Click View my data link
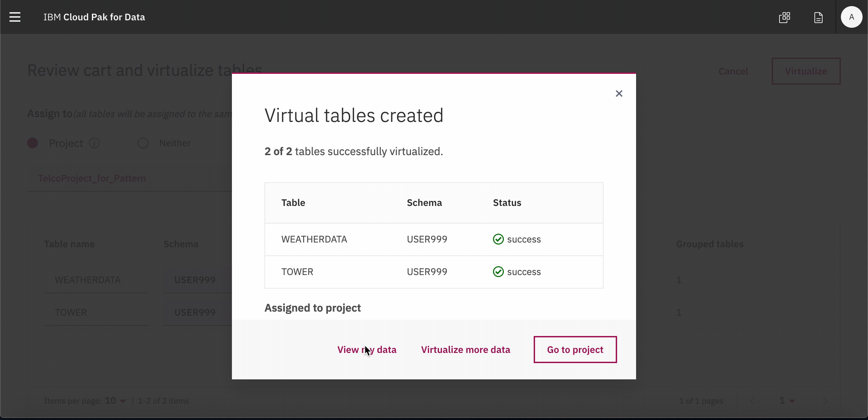 click(367, 350)
